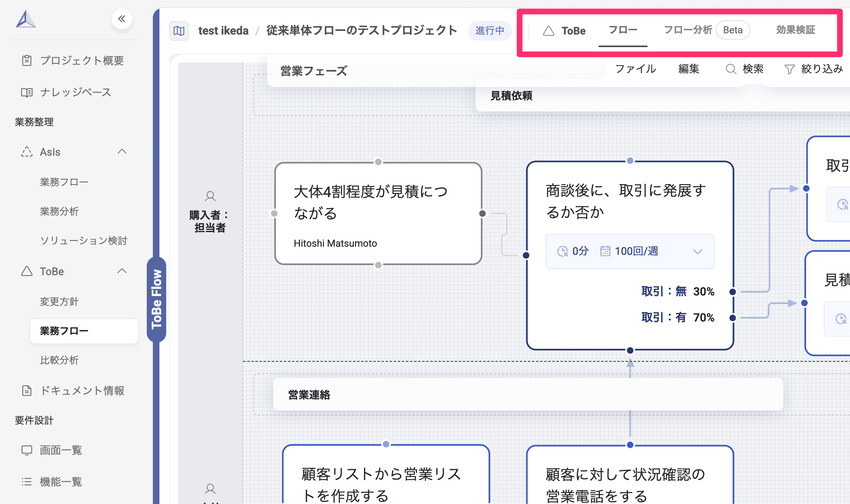Click the map guide icon beside the breadcrumb
Image resolution: width=850 pixels, height=504 pixels.
coord(179,30)
